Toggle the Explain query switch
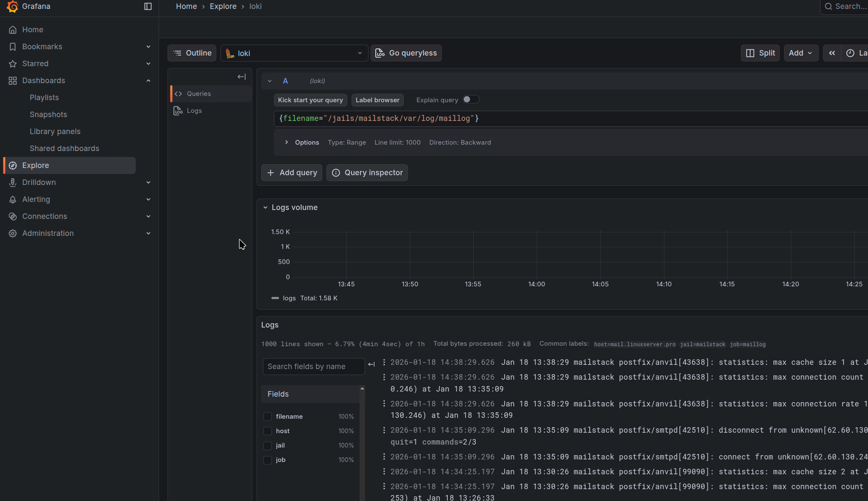The width and height of the screenshot is (868, 501). coord(470,100)
